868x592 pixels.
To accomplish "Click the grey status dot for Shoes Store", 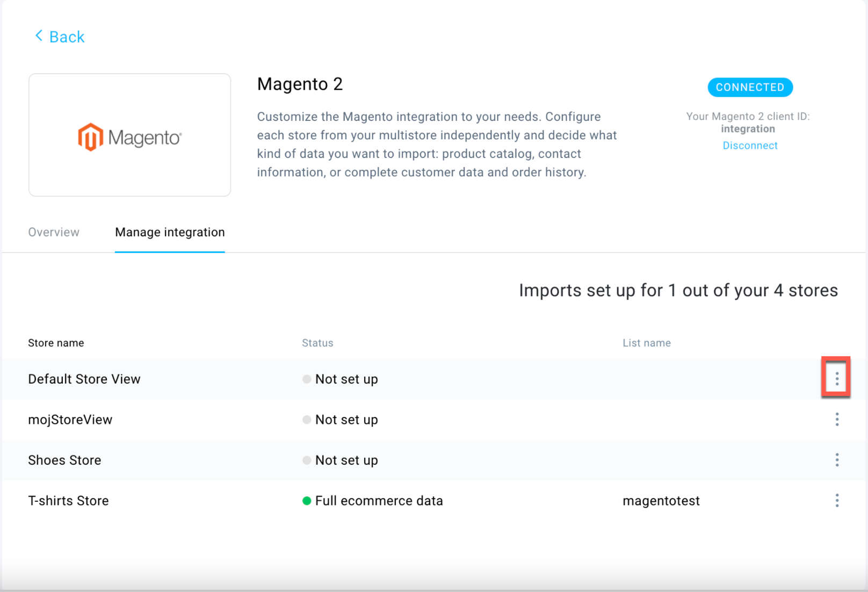I will pos(307,460).
